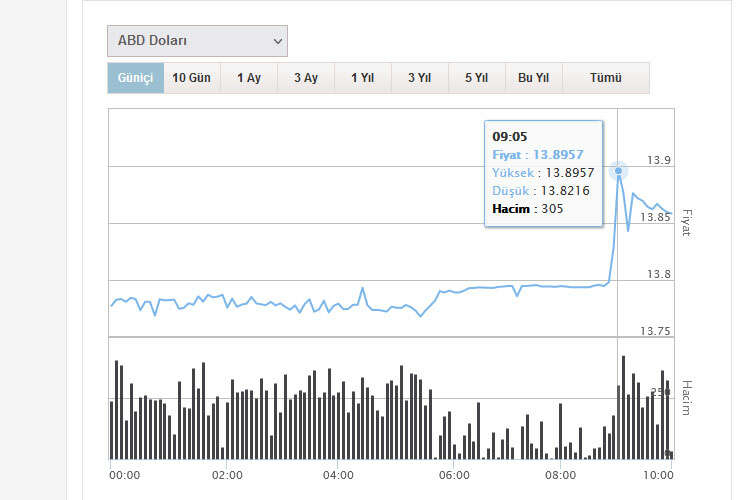
Task: Click the 13.75 price axis label
Action: click(x=655, y=332)
